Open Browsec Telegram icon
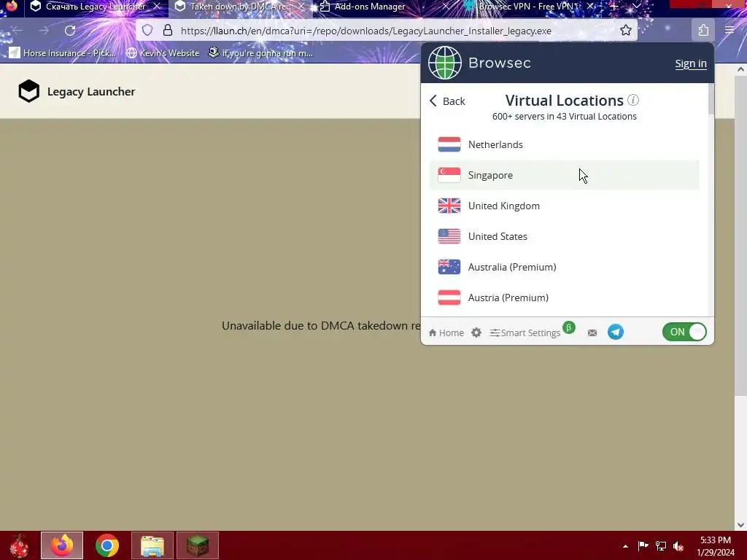Viewport: 747px width, 560px height. (x=616, y=332)
